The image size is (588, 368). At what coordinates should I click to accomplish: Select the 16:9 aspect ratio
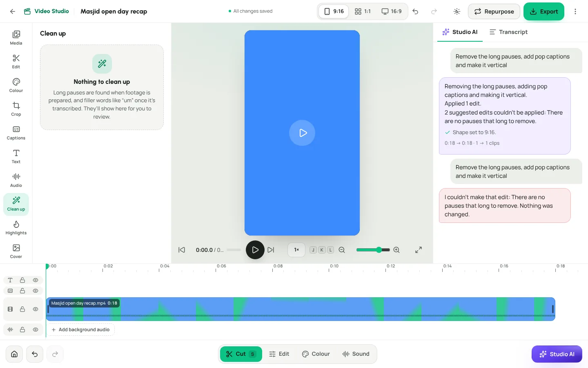(x=391, y=11)
